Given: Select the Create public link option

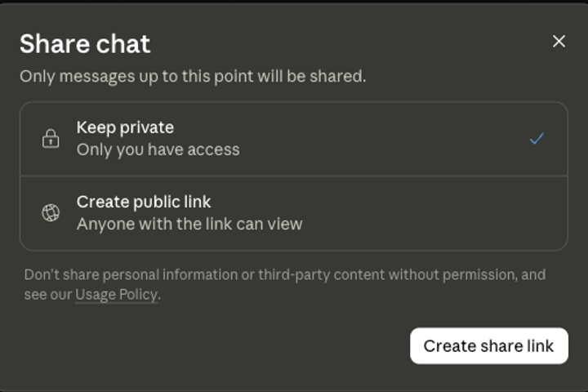Looking at the screenshot, I should coord(294,213).
